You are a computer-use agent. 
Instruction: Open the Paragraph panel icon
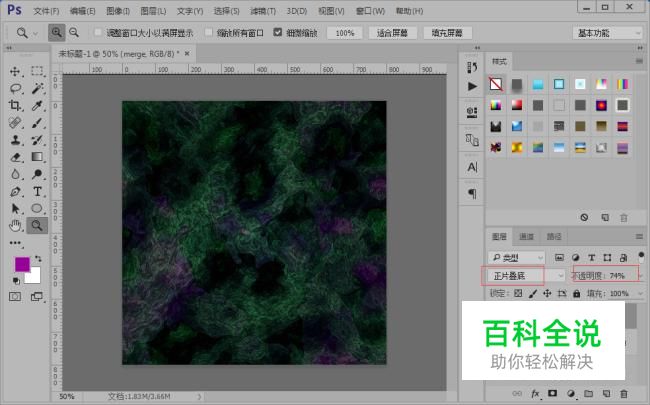click(x=472, y=194)
